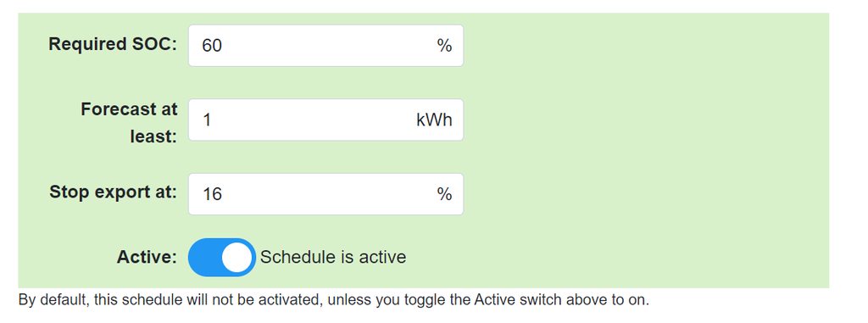Click the "Active:" label

click(x=147, y=258)
